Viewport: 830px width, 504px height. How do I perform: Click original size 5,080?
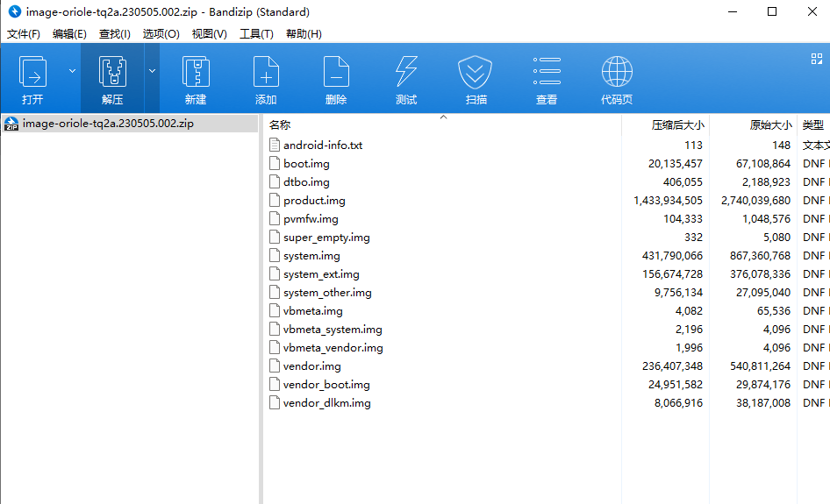[x=777, y=237]
